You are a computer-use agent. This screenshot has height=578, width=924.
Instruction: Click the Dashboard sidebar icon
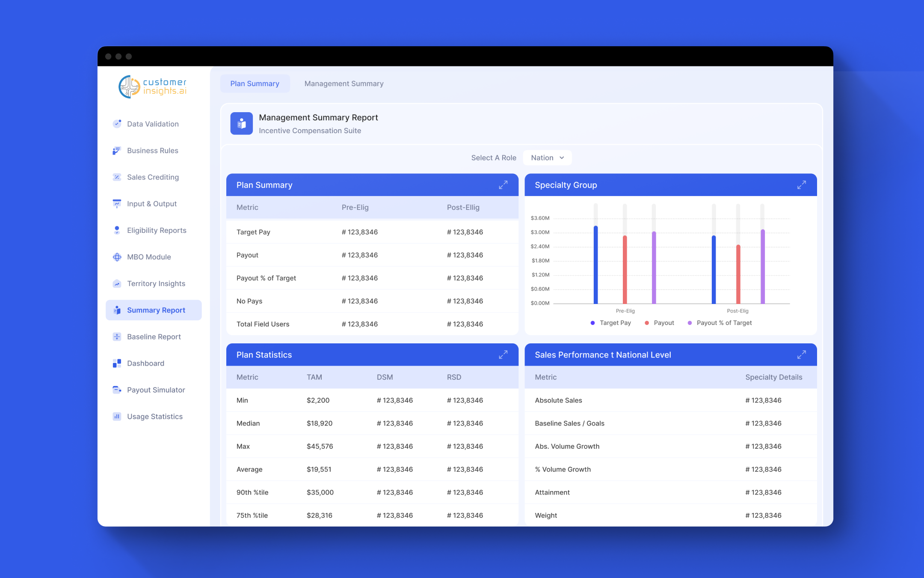tap(117, 363)
